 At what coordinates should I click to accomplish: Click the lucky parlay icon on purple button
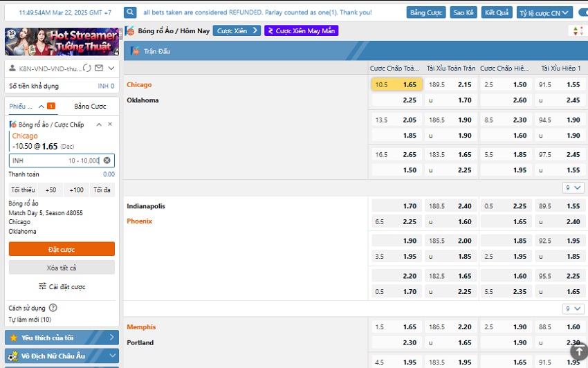[x=270, y=30]
